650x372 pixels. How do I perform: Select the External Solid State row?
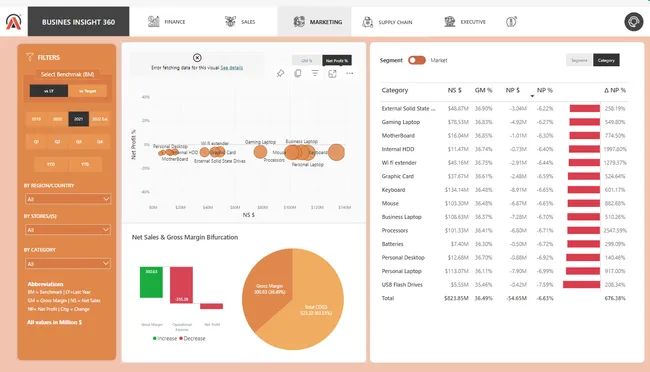[x=504, y=108]
